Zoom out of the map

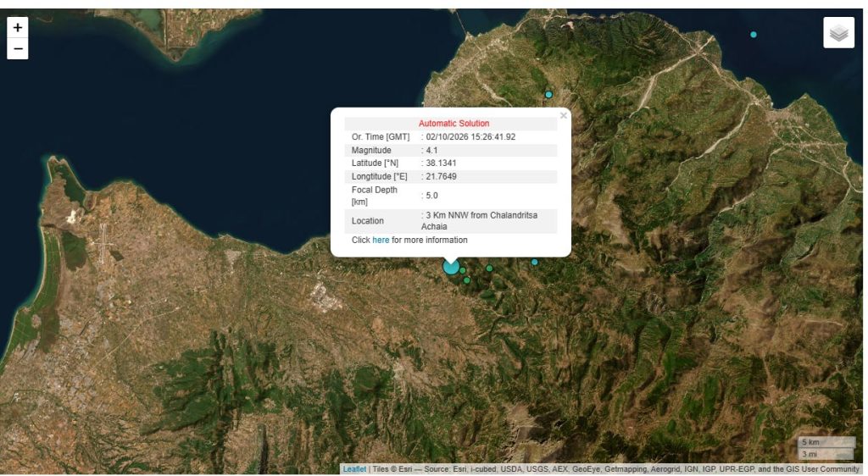[x=18, y=49]
